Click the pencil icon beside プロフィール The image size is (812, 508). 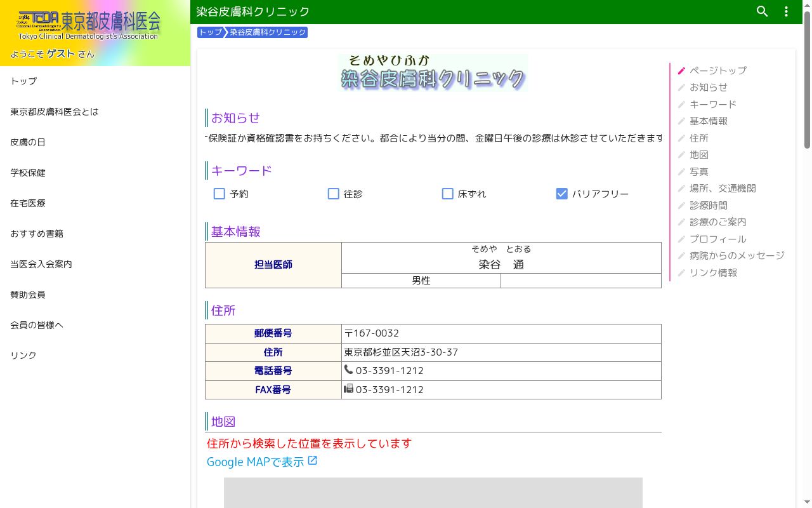(x=681, y=239)
